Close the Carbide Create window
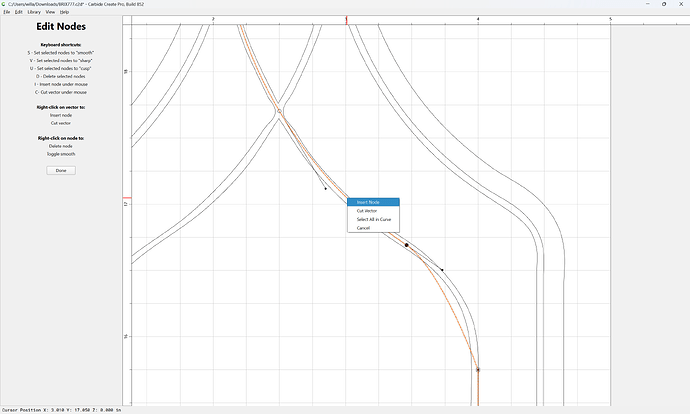The width and height of the screenshot is (690, 414). (x=681, y=4)
